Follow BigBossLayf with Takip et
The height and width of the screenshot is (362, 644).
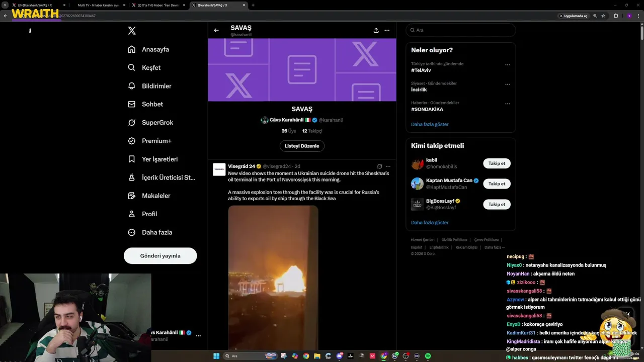pos(497,204)
